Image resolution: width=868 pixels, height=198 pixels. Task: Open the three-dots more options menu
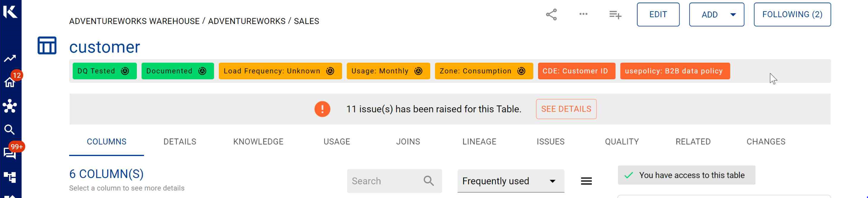click(583, 14)
